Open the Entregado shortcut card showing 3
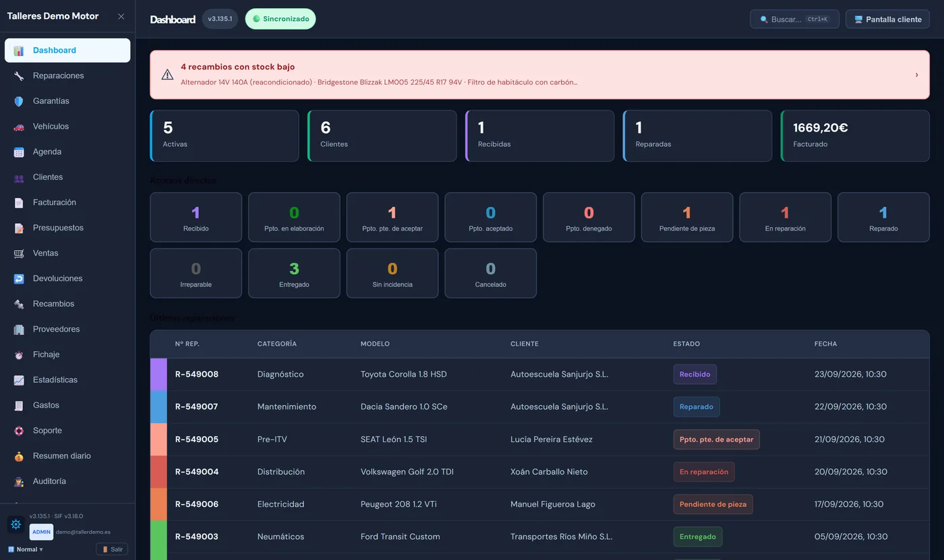 click(294, 273)
